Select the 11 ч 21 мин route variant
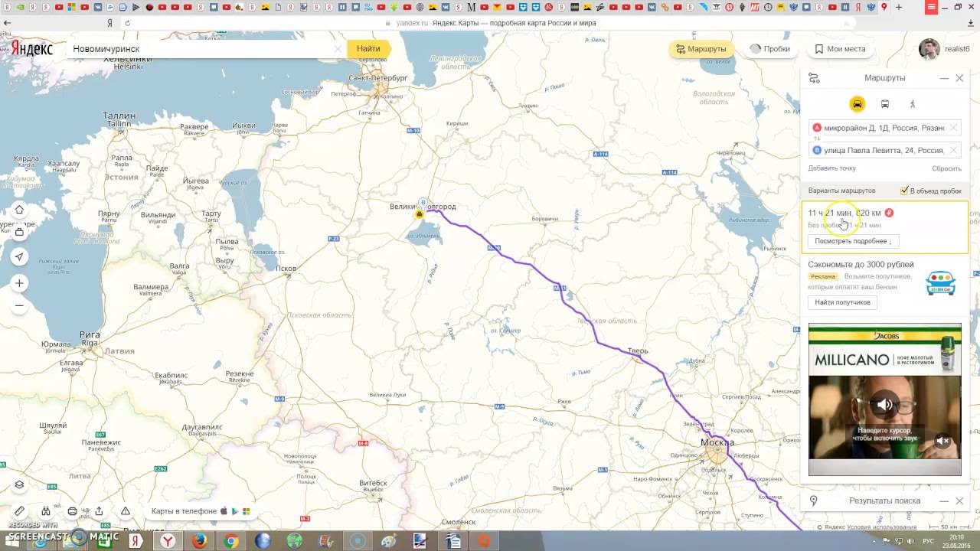This screenshot has height=551, width=980. pyautogui.click(x=884, y=227)
